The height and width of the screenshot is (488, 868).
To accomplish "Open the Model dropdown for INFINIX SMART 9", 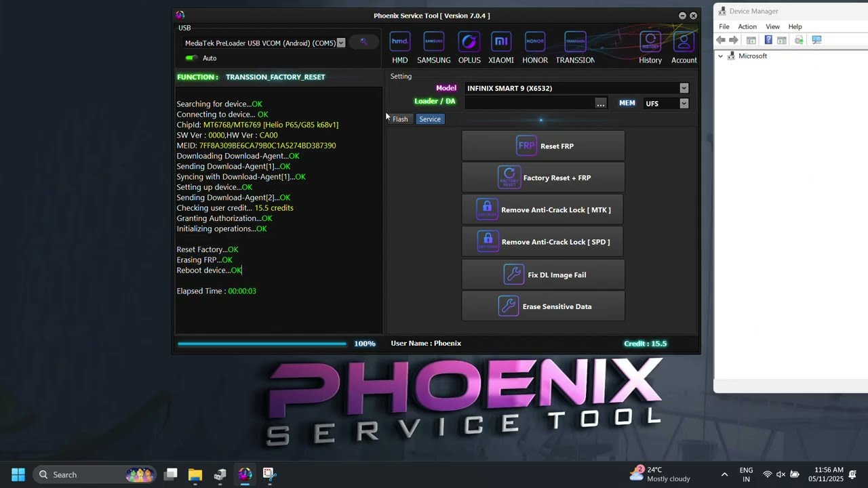I will tap(684, 88).
